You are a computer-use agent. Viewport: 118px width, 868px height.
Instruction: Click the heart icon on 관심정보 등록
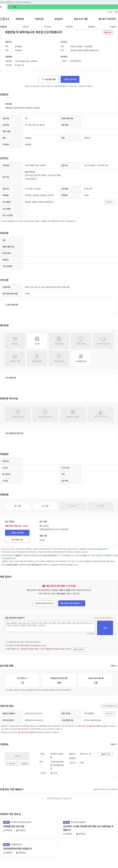43,79
